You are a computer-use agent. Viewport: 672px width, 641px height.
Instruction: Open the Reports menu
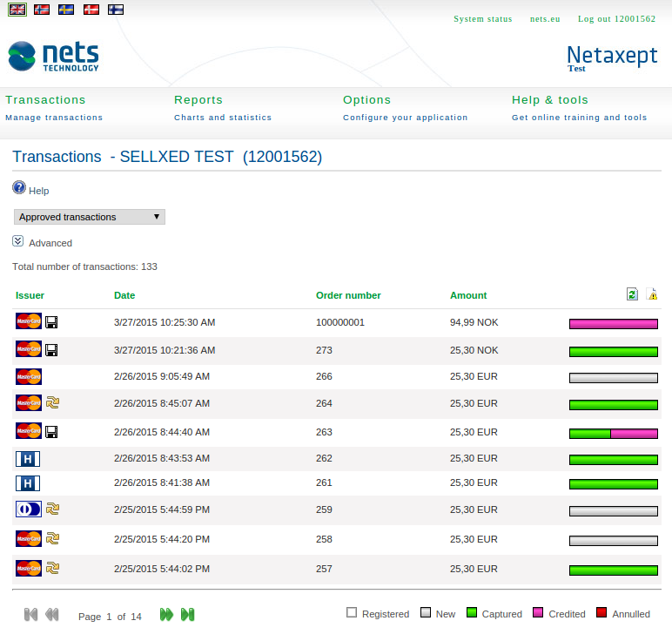click(x=198, y=100)
